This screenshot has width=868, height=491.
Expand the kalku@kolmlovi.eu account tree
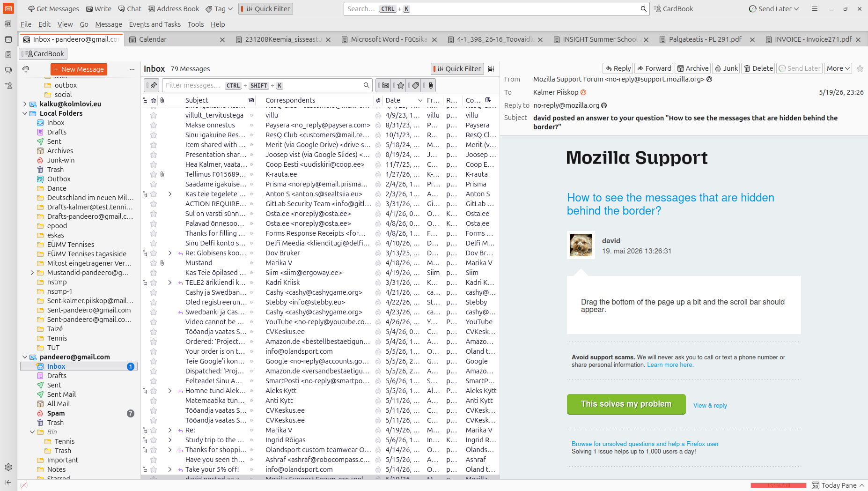coord(25,104)
